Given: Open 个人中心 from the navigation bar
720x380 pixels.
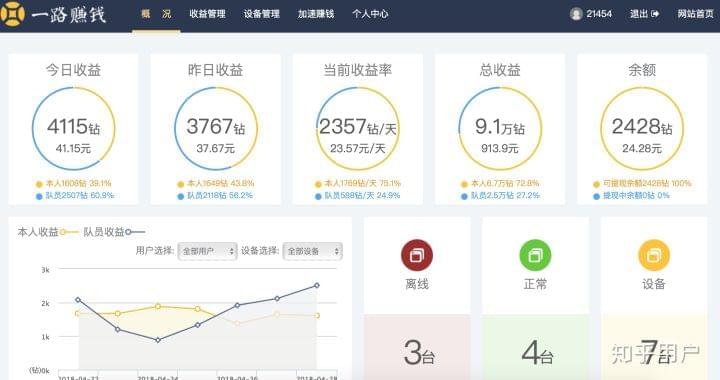Looking at the screenshot, I should (x=370, y=14).
